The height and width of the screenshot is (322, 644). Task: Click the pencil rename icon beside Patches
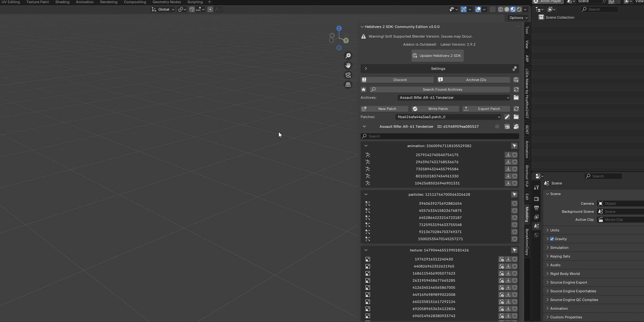[507, 117]
